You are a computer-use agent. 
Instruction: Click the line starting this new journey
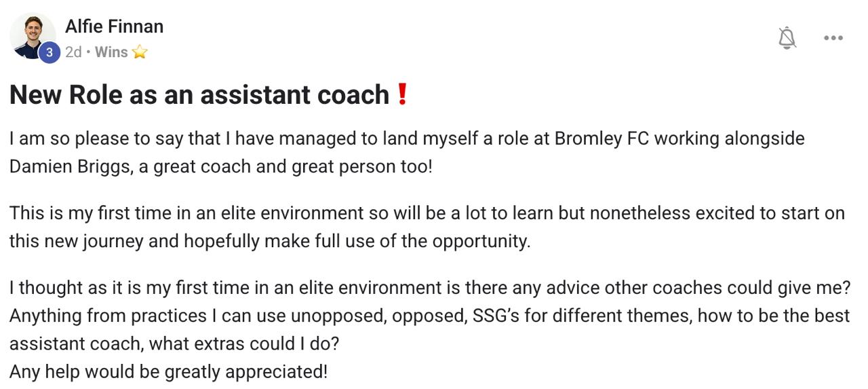(269, 241)
